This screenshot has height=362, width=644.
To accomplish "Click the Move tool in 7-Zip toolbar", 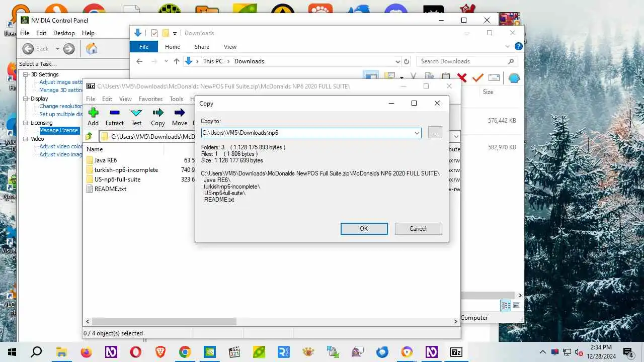I will tap(180, 117).
